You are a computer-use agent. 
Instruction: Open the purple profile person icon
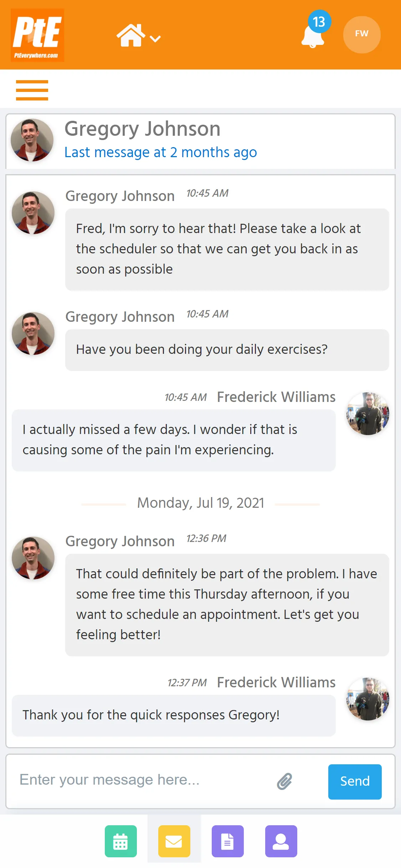[281, 841]
